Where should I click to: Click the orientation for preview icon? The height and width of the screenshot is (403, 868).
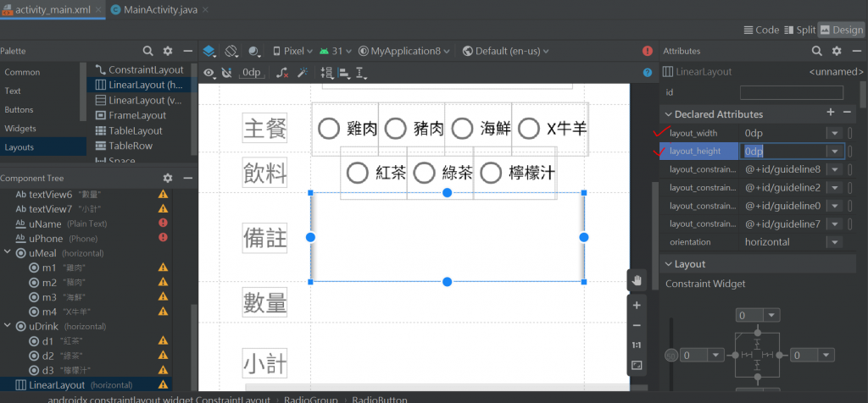231,52
